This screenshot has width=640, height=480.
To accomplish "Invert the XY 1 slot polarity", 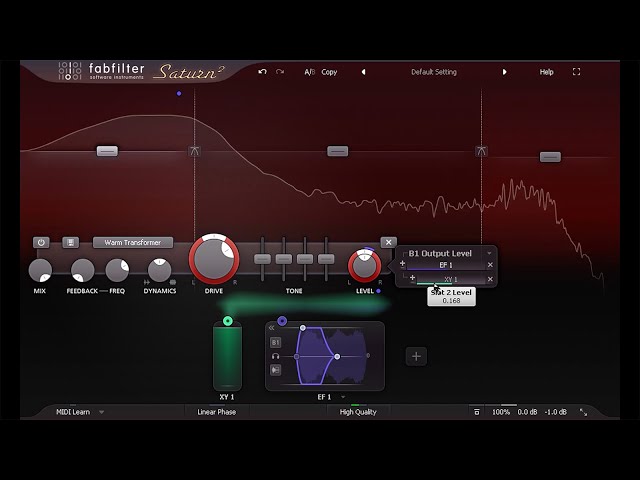I will pos(412,279).
